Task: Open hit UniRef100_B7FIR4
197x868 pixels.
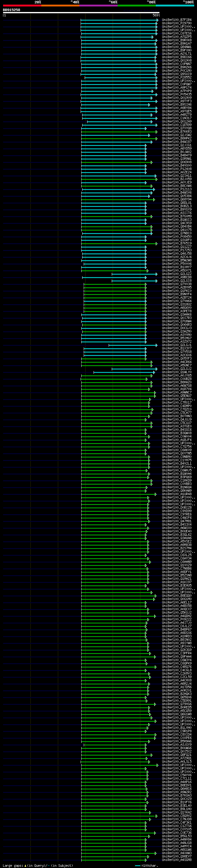Action: coord(176,20)
